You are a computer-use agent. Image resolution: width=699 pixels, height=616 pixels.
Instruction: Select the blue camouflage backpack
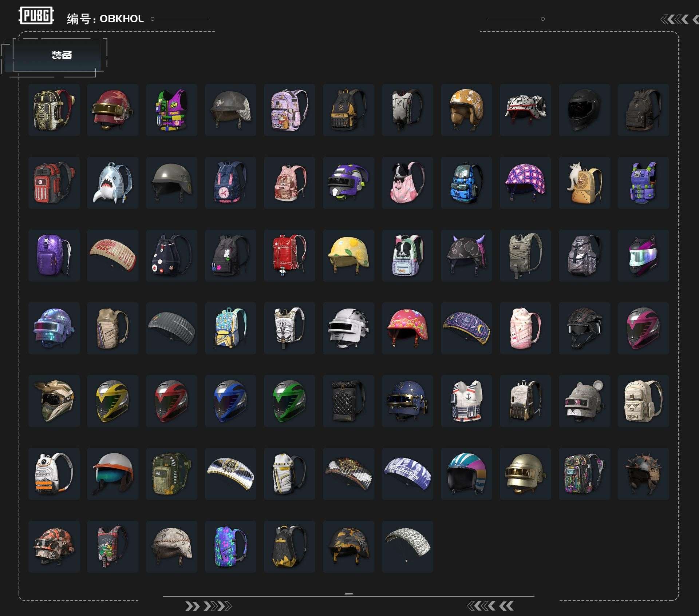pos(467,183)
